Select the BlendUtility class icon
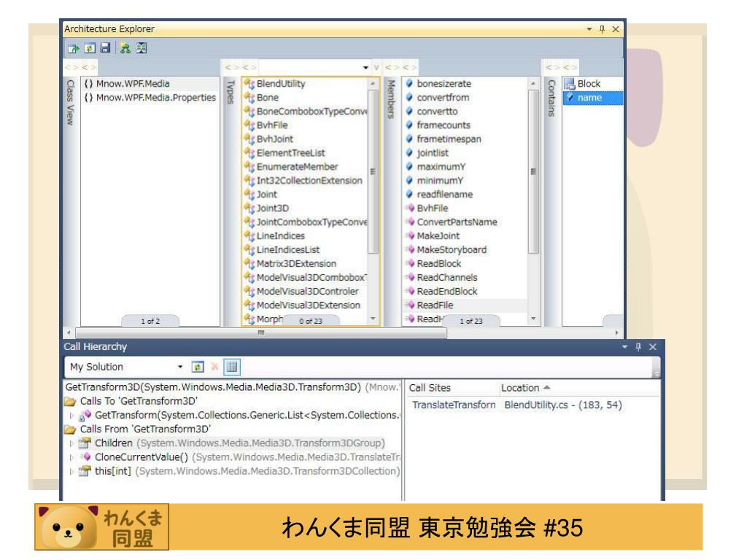This screenshot has height=560, width=747. [x=249, y=84]
